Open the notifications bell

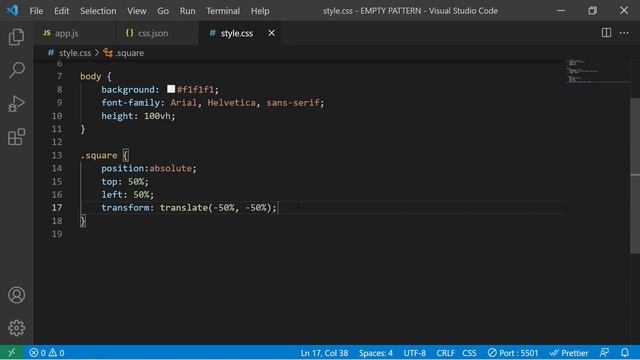[624, 353]
